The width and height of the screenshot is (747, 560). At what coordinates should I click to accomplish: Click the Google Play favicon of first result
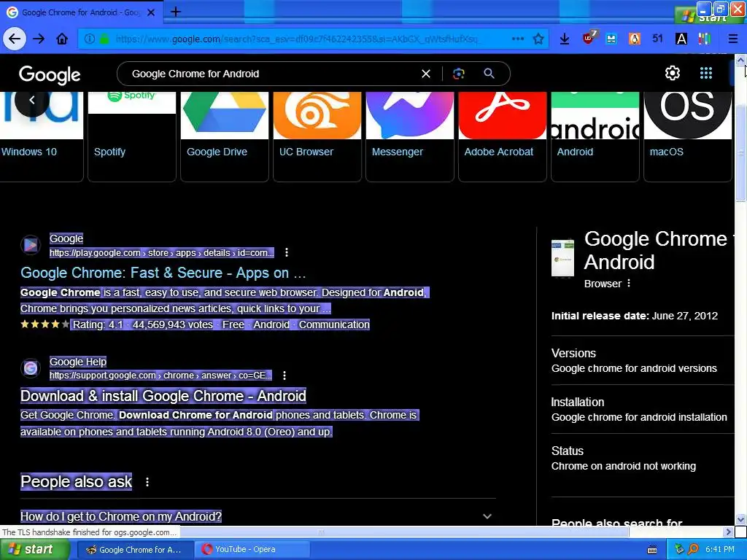click(x=31, y=245)
